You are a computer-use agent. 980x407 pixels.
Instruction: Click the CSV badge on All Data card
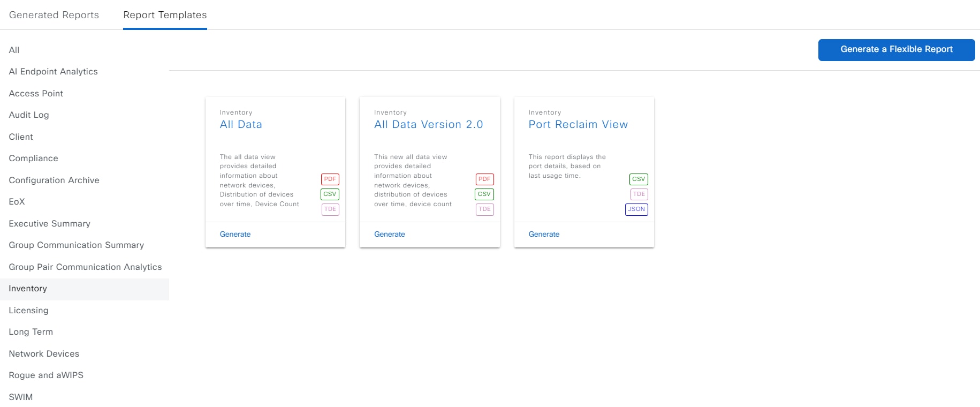[x=330, y=194]
